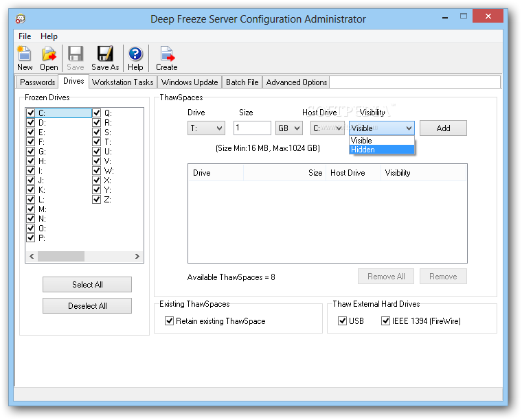Switch to the Passwords tab
522x420 pixels.
click(x=37, y=82)
